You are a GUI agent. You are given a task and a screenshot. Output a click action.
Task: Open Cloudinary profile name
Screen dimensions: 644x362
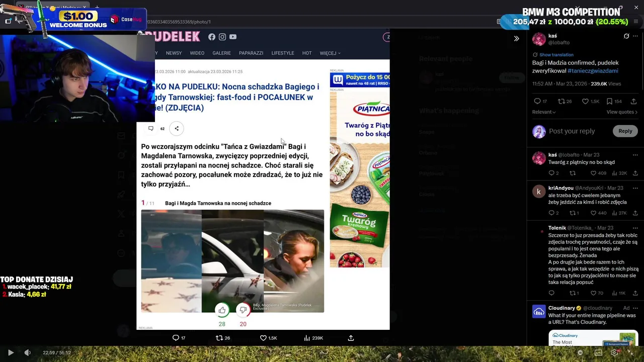click(561, 308)
